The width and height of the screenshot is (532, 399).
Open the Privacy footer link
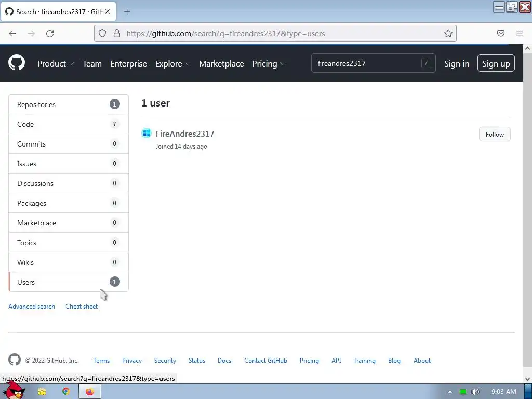point(131,361)
